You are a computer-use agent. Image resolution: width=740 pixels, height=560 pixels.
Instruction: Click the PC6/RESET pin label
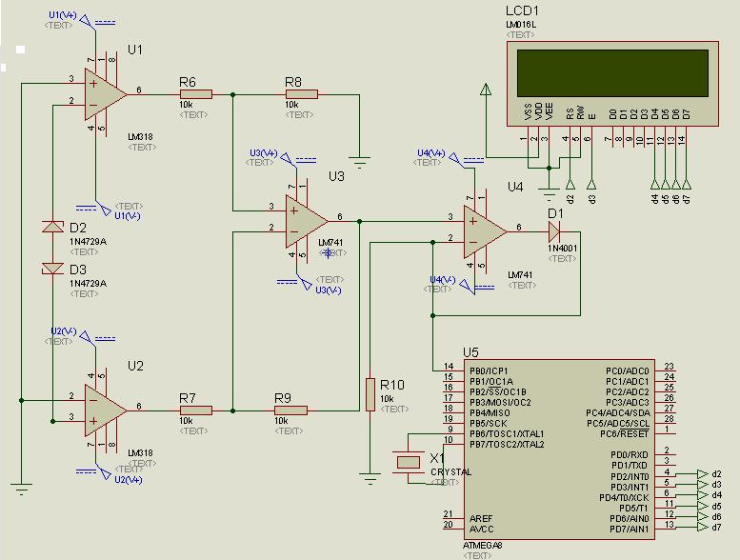click(625, 433)
